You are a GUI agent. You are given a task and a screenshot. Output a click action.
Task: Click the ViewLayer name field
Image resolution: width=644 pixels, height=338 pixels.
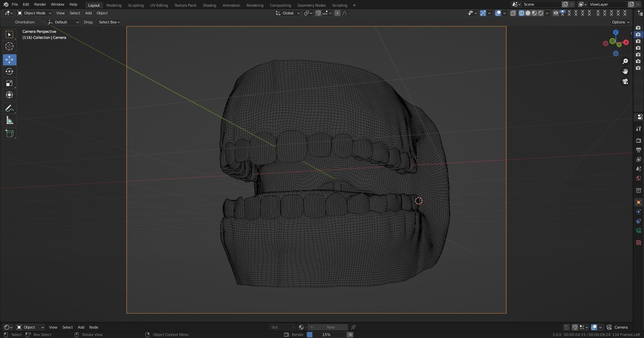pyautogui.click(x=607, y=4)
